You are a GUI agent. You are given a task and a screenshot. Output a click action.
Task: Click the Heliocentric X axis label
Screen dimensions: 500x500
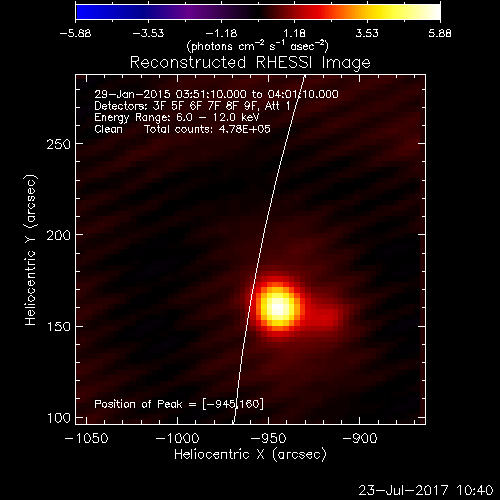(250, 455)
